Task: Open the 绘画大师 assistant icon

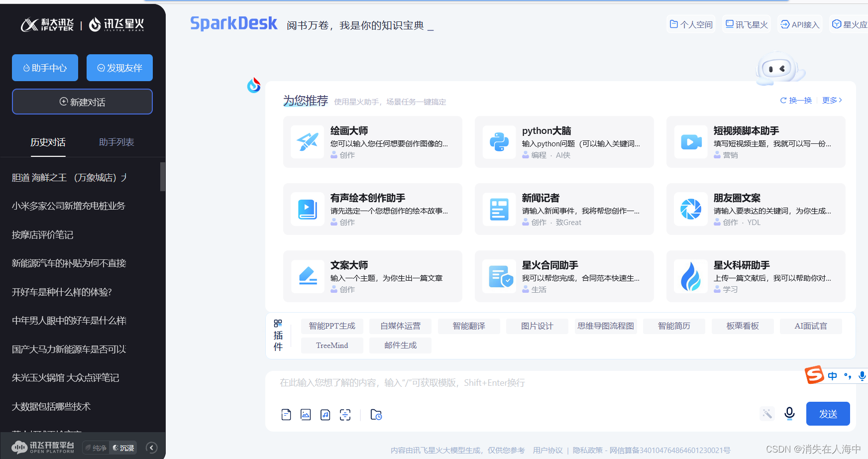Action: pos(308,142)
